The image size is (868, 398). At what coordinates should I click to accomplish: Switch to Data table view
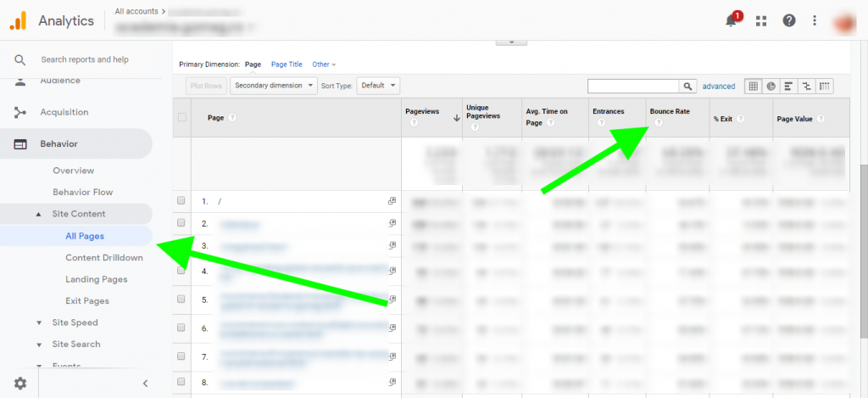point(753,87)
